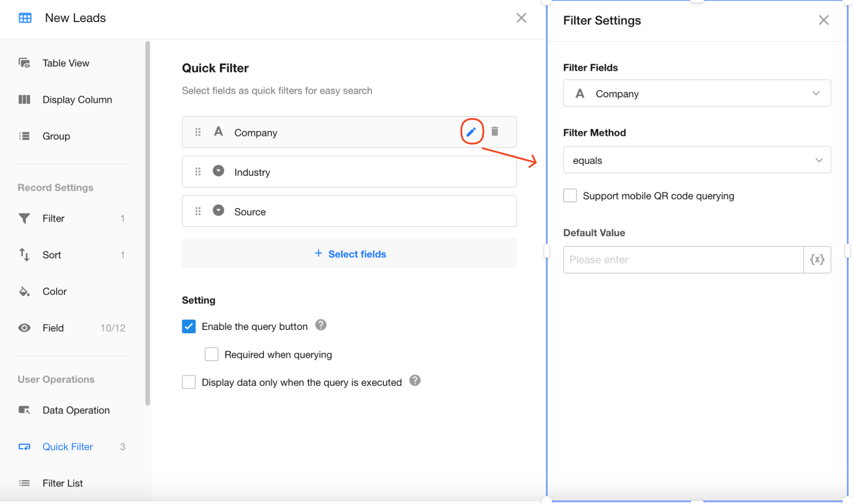Click the help icon next to Enable query button

point(321,325)
